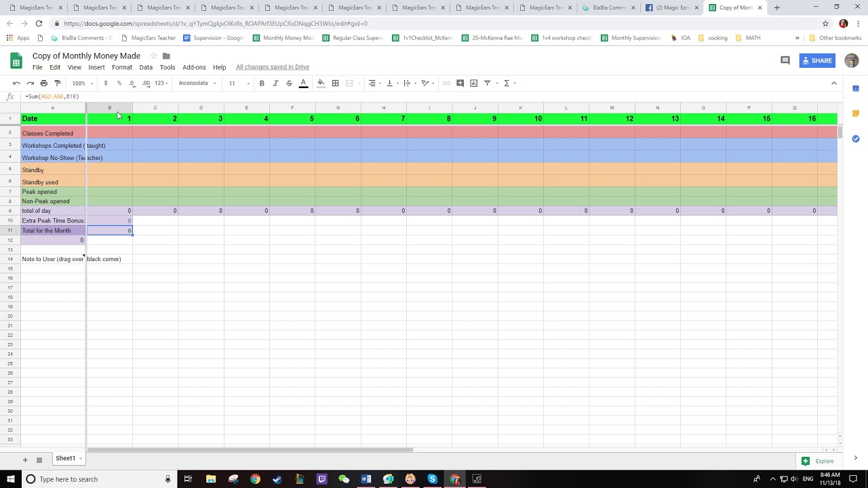Screen dimensions: 868x488
Task: Open the Monthly Supervision bookmark
Action: pos(631,38)
